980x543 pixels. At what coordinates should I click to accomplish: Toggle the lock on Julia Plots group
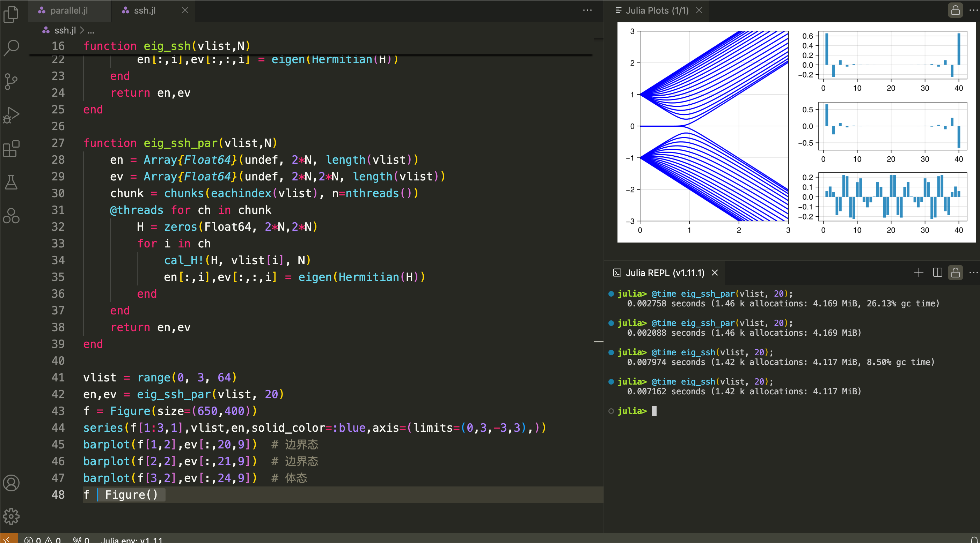pos(955,10)
